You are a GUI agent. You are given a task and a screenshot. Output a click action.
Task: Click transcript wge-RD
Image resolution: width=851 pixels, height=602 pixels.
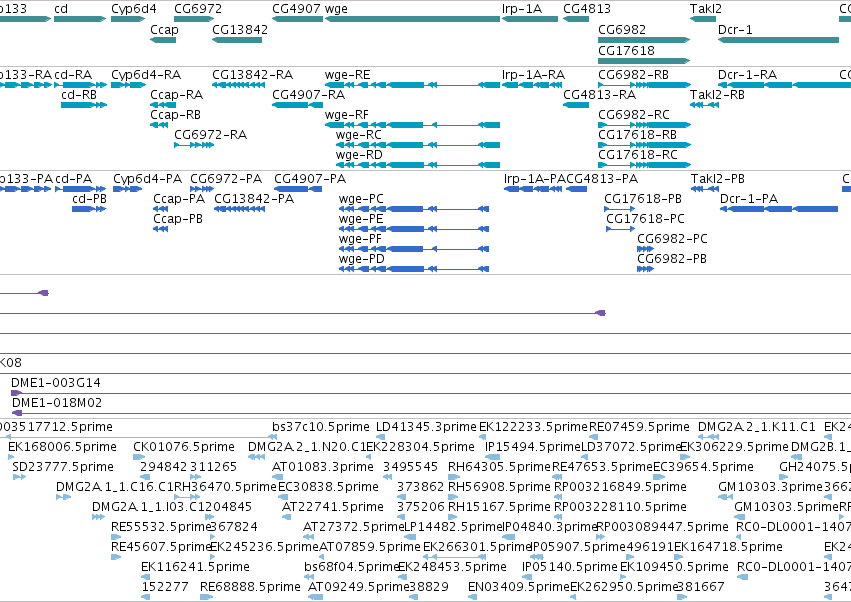click(x=418, y=166)
